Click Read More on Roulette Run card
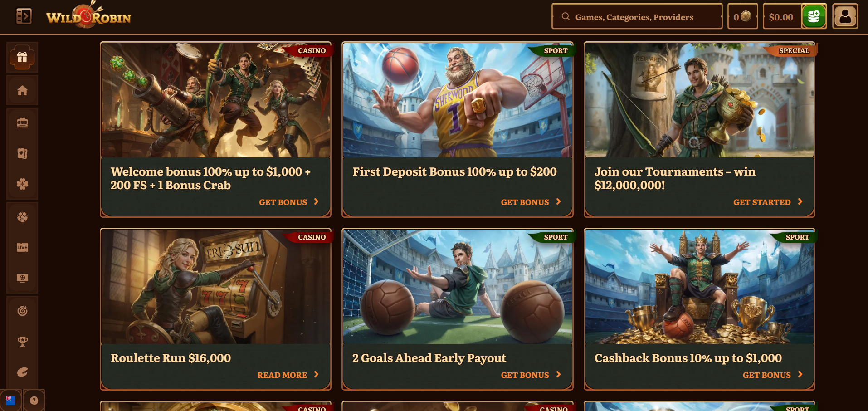868x411 pixels. pos(288,375)
